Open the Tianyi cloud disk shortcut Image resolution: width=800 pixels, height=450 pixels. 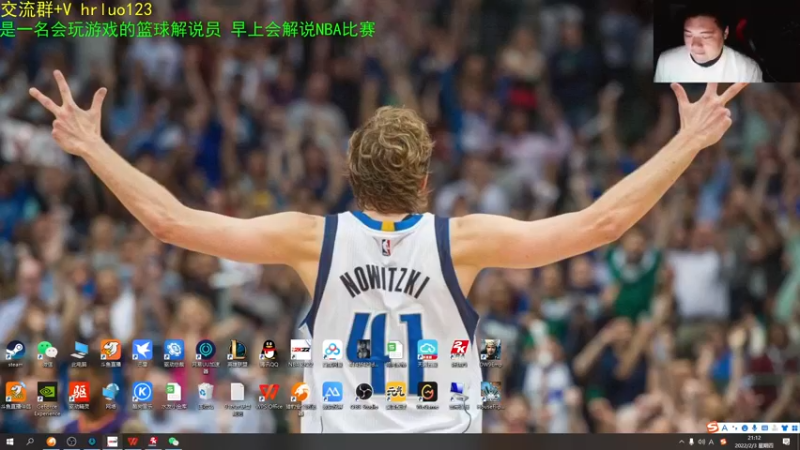(x=427, y=353)
